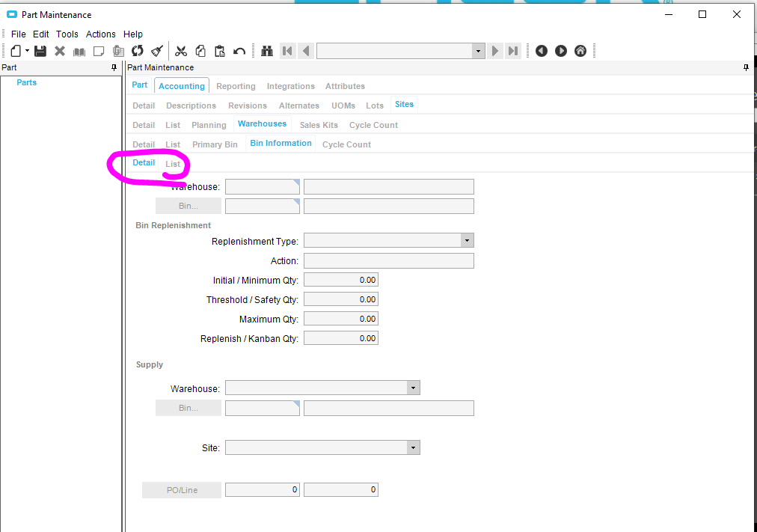Switch to the Attributes tab
This screenshot has width=757, height=532.
point(345,86)
